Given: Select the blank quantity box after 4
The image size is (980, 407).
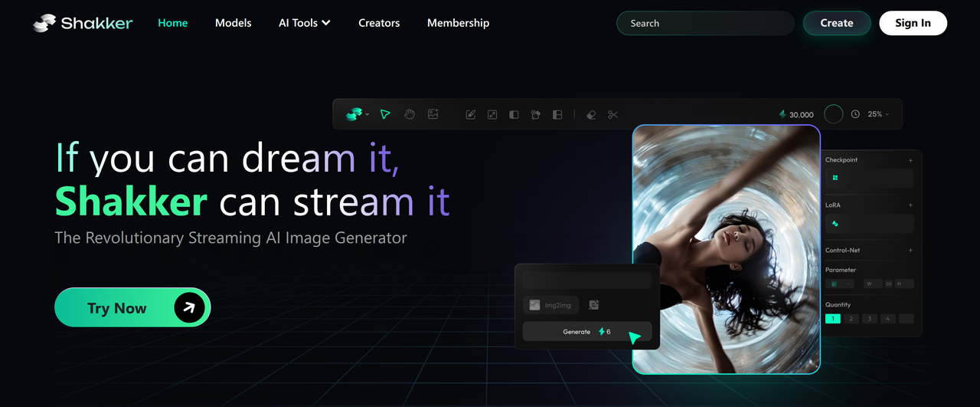Looking at the screenshot, I should click(906, 318).
